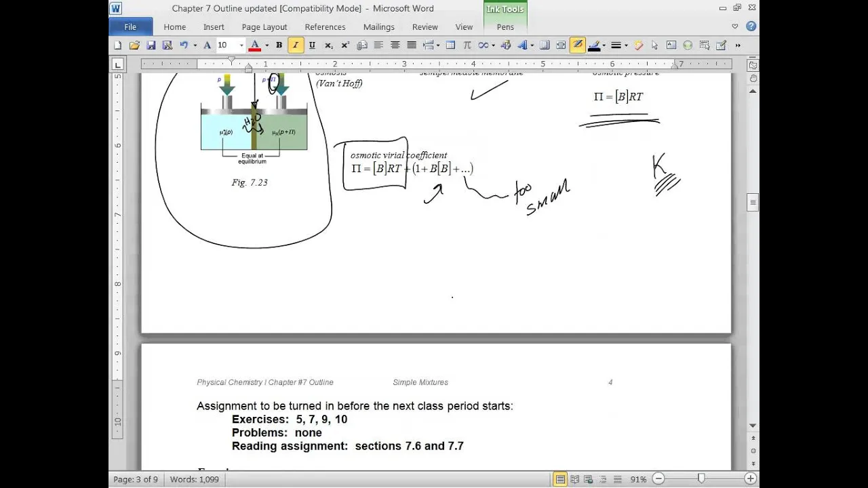Click the Page: 3 of 9 indicator

136,479
